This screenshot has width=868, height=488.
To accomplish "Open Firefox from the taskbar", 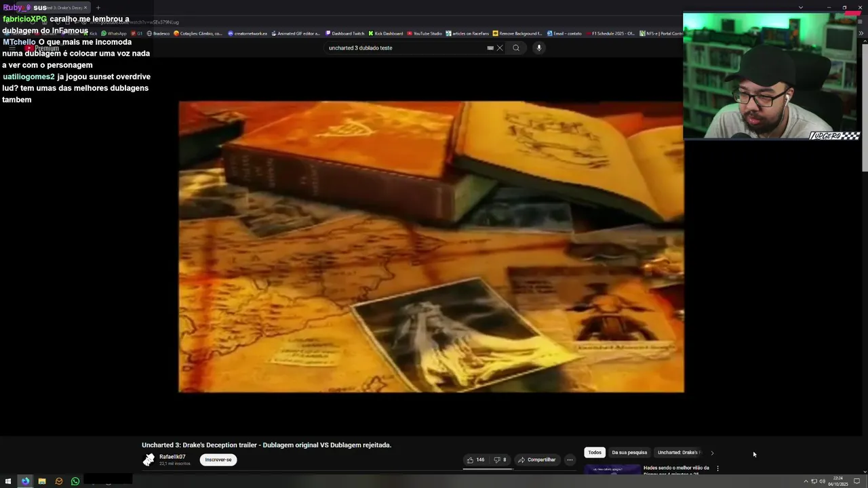I will pos(25,481).
